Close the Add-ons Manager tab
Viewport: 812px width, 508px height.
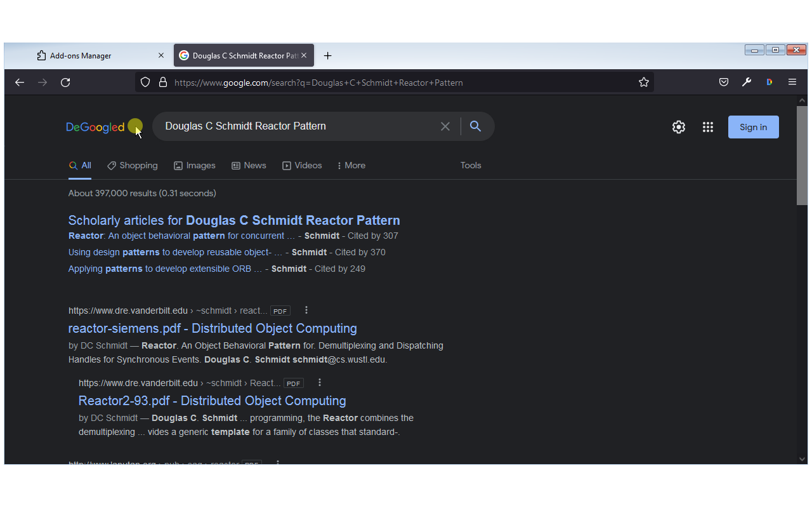tap(161, 56)
